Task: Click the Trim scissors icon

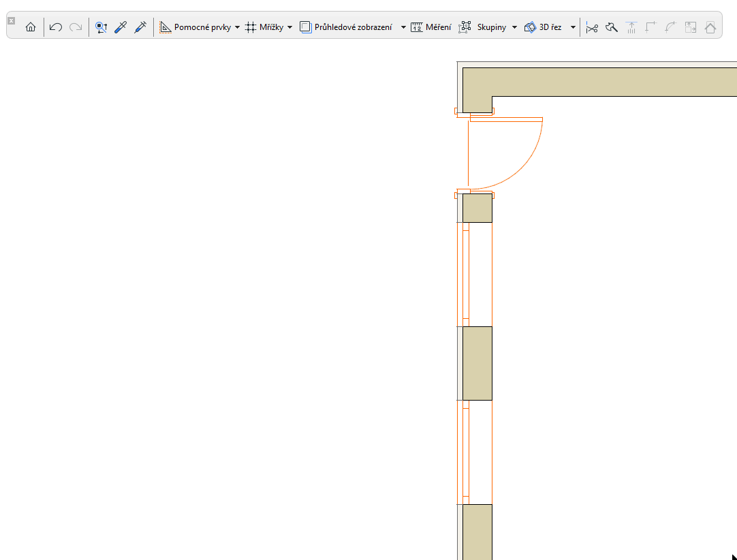Action: click(592, 27)
